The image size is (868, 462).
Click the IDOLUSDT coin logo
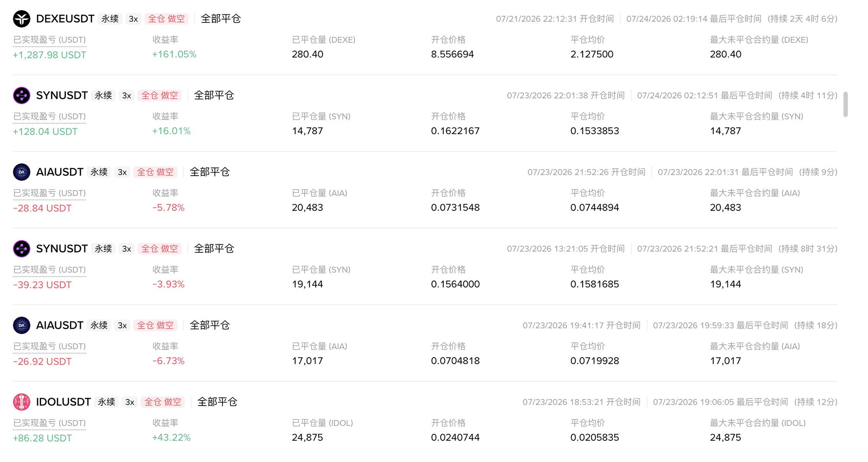click(x=22, y=402)
